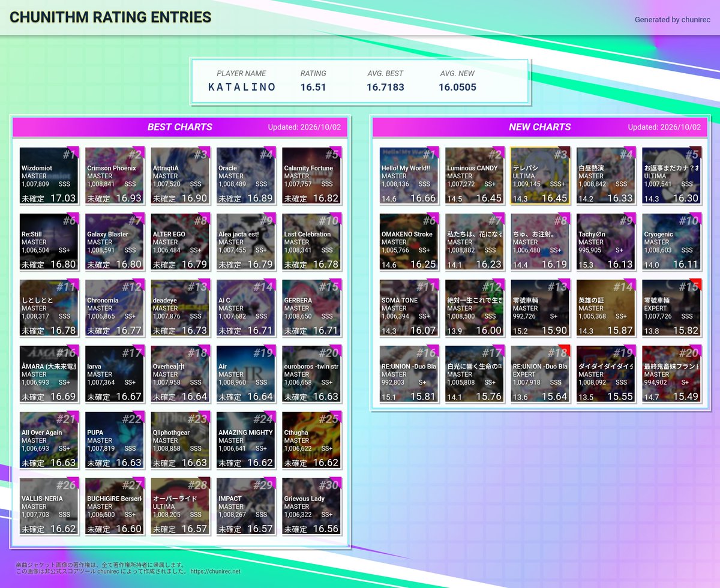
Task: Select the Crimson Phoenix chart card
Action: tap(115, 176)
